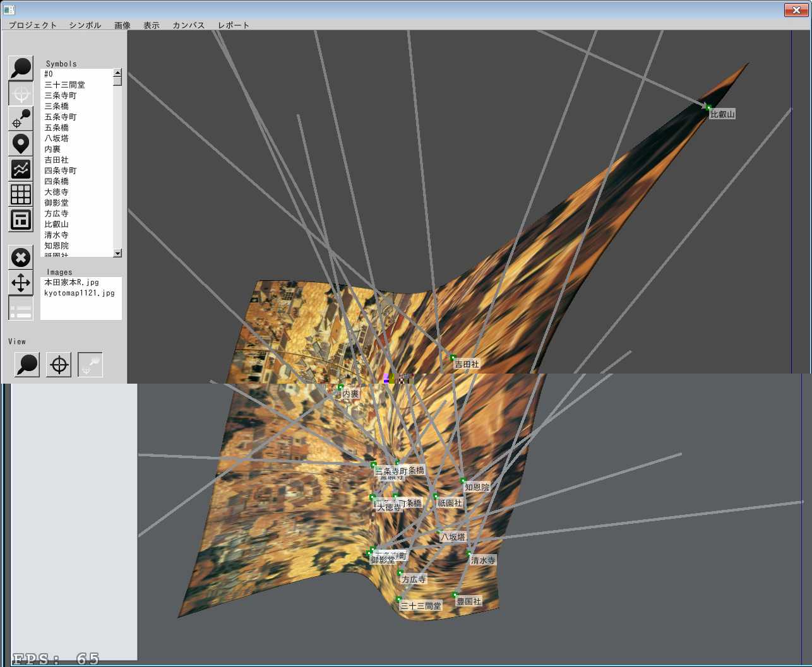Select the speech bubble tool atop the toolbar
This screenshot has height=667, width=812.
(x=21, y=68)
